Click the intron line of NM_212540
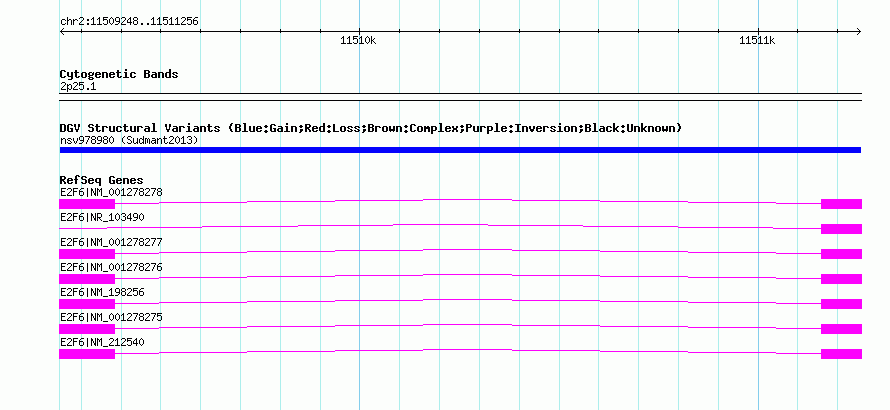The image size is (890, 410). 468,349
